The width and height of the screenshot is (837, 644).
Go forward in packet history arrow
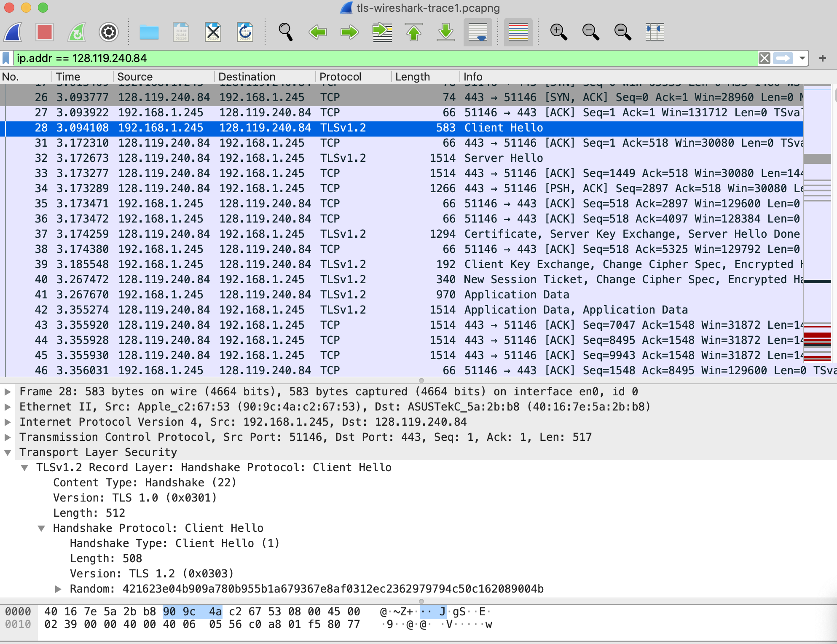pos(350,32)
